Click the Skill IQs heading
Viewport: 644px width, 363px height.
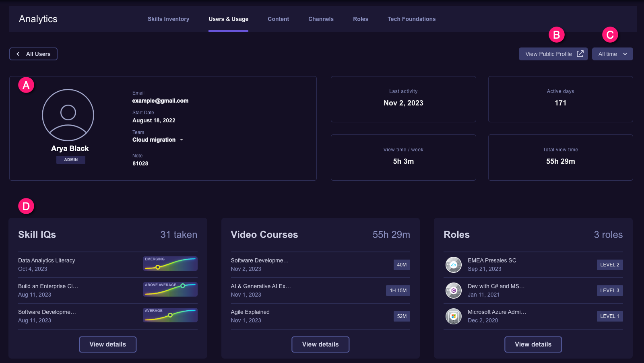[37, 235]
